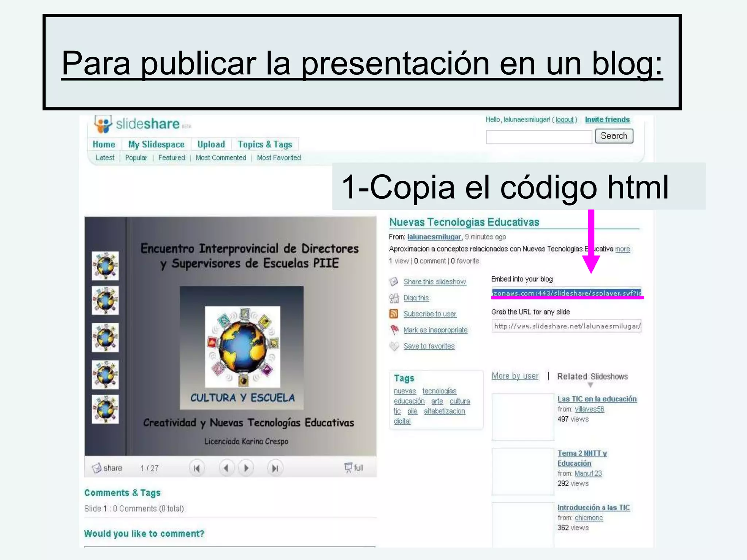Click the tic tag
The height and width of the screenshot is (560, 747).
click(x=397, y=411)
